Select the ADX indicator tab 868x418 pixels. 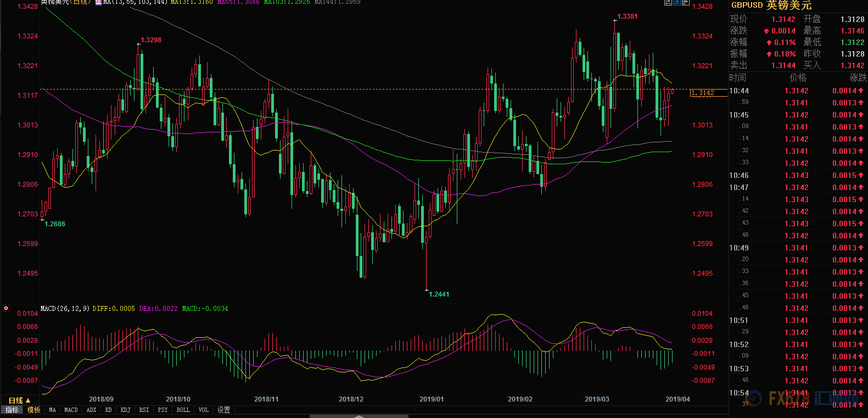tap(91, 410)
